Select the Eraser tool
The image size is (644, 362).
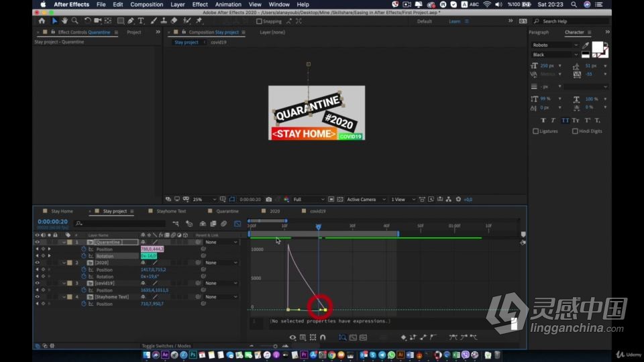174,21
